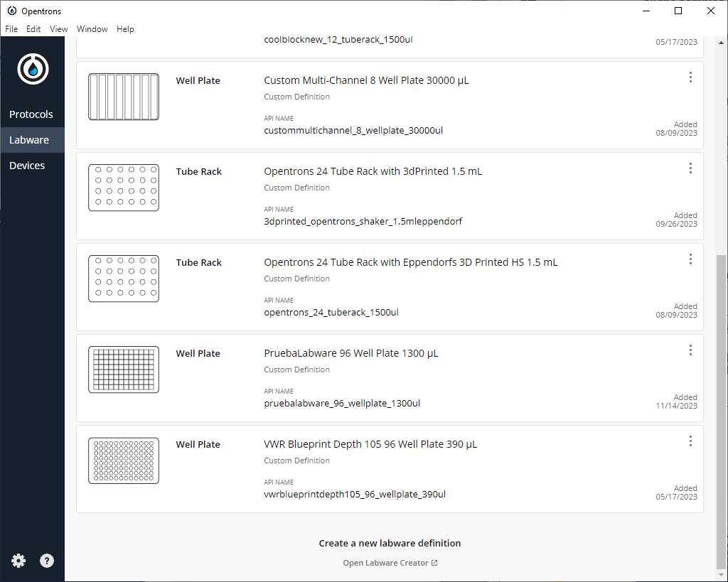
Task: Open app settings gear icon
Action: [18, 561]
